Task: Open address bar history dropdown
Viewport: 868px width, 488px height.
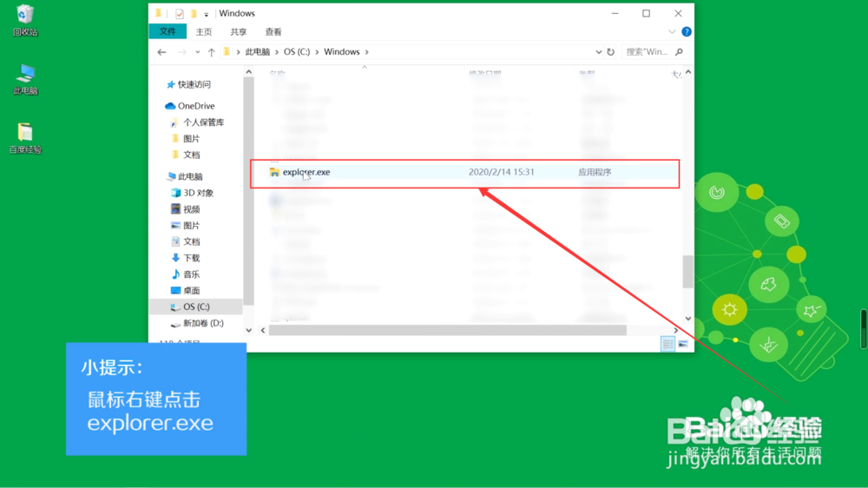Action: tap(598, 52)
